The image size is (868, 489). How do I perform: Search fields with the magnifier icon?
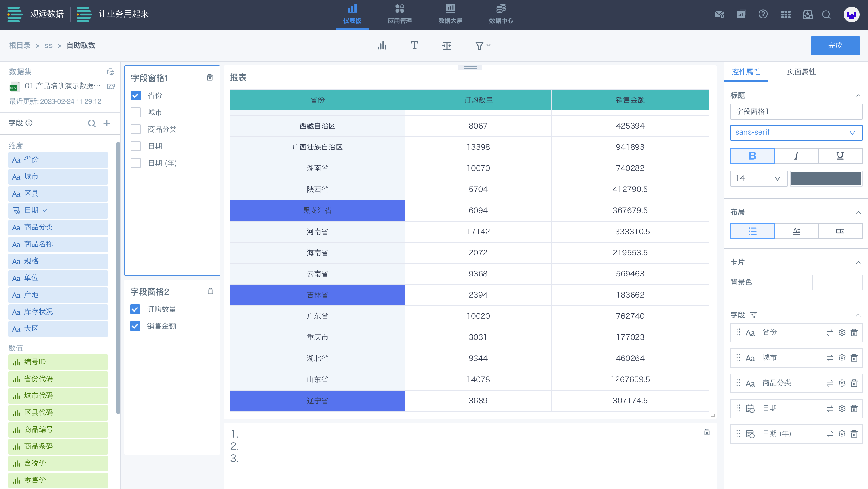92,123
